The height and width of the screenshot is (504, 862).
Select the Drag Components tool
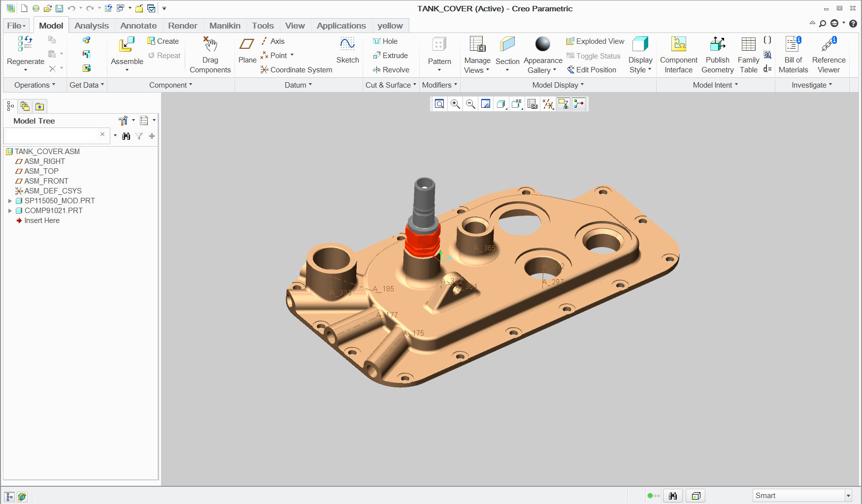[x=210, y=55]
